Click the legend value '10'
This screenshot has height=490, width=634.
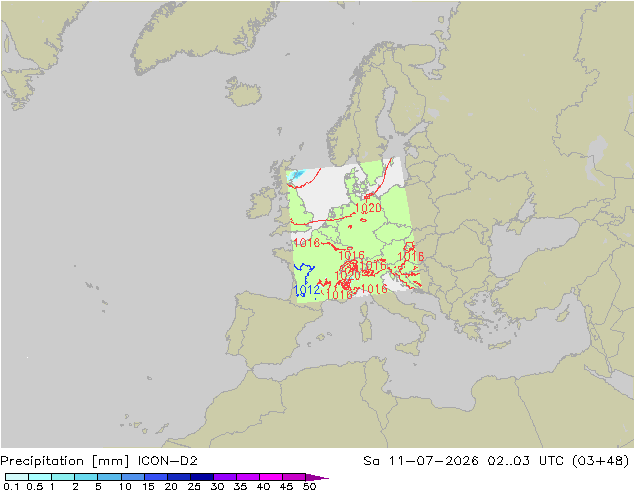(x=125, y=486)
